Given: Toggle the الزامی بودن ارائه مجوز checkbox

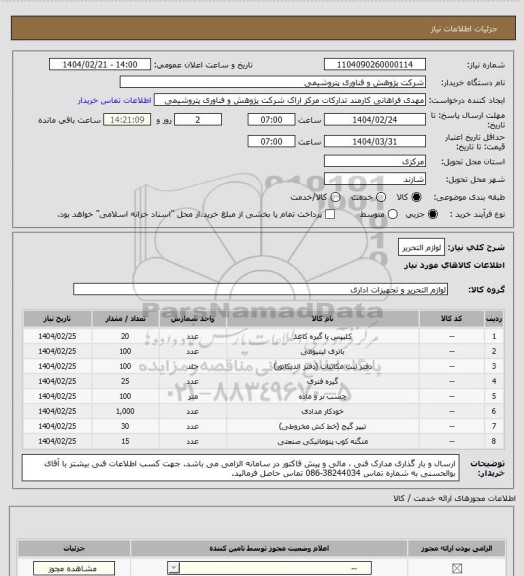Looking at the screenshot, I should click(457, 568).
